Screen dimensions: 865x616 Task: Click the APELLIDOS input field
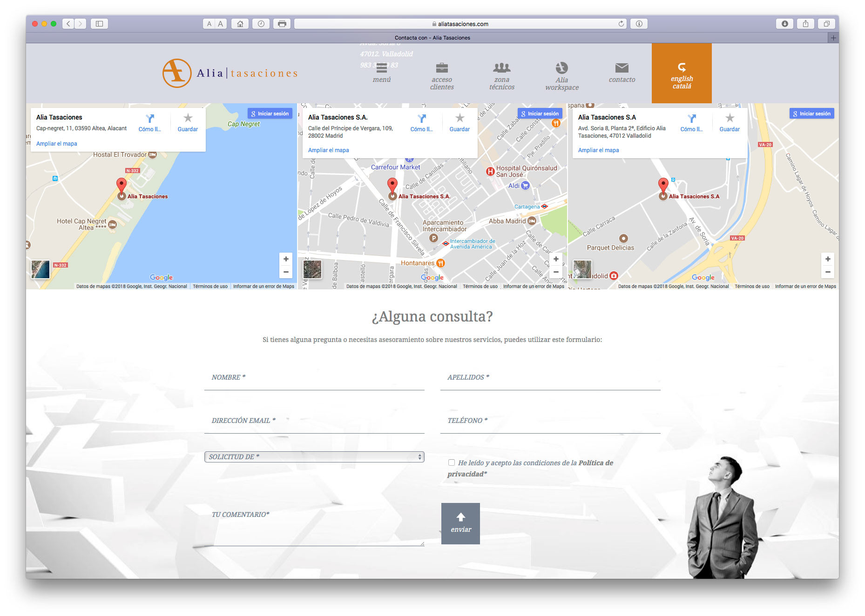(x=550, y=377)
